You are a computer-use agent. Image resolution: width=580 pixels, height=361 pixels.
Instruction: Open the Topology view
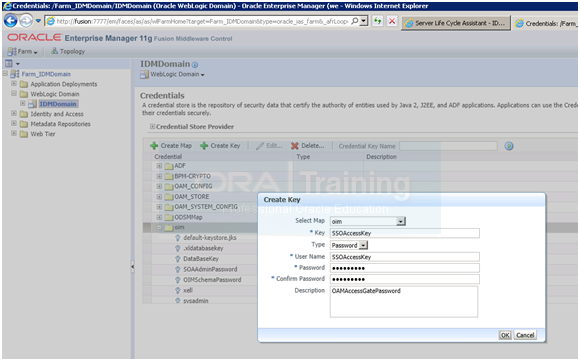coord(68,51)
